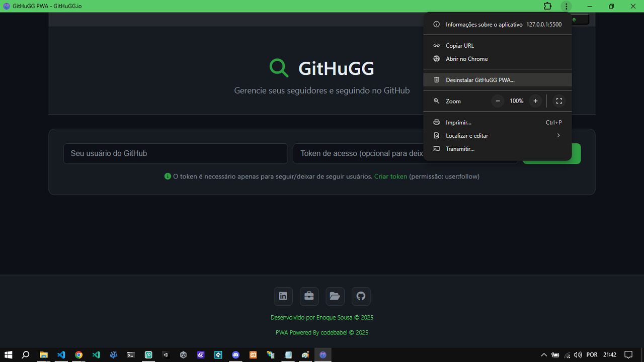Open the volume tray icon
This screenshot has width=644, height=362.
[578, 354]
